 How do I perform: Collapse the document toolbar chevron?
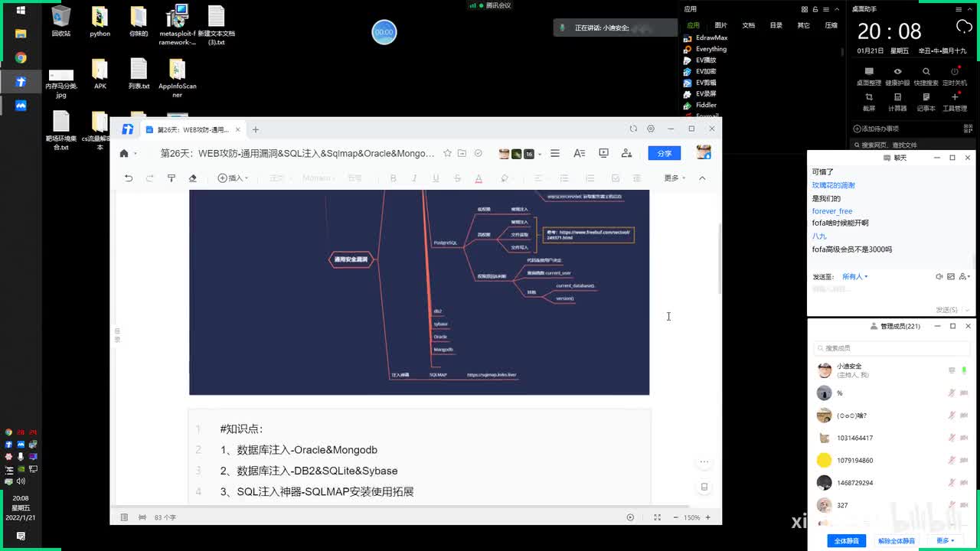coord(702,178)
